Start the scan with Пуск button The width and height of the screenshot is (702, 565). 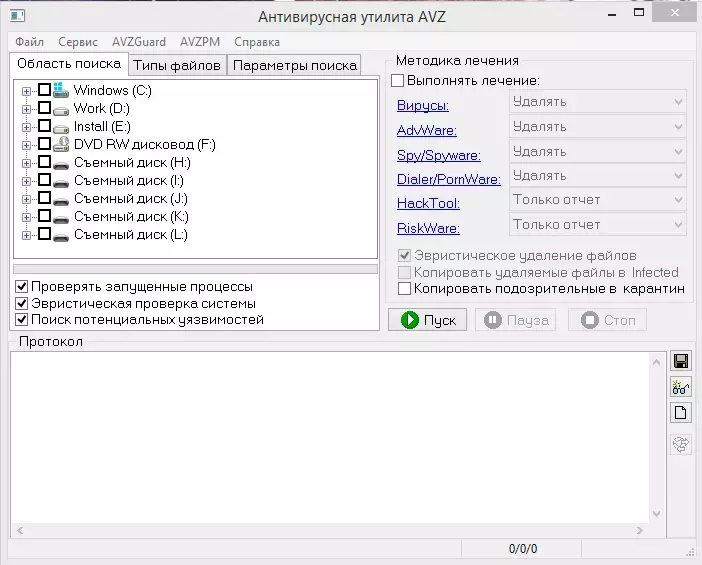click(428, 320)
